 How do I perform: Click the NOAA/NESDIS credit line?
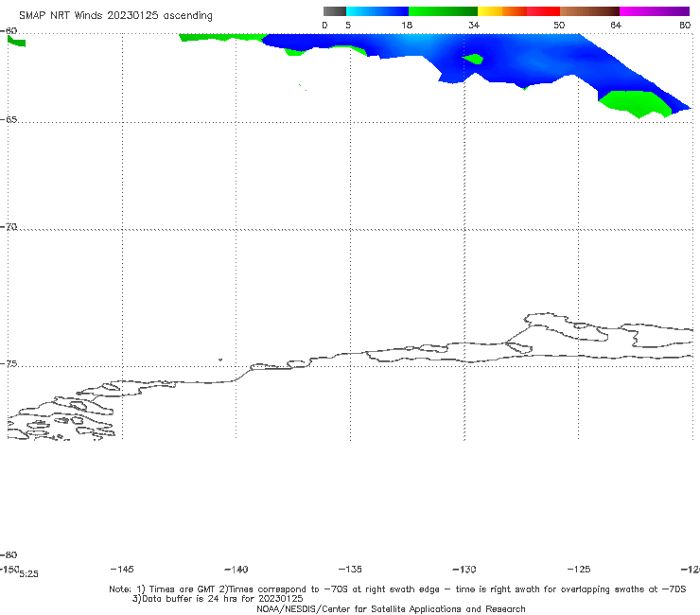pyautogui.click(x=391, y=608)
